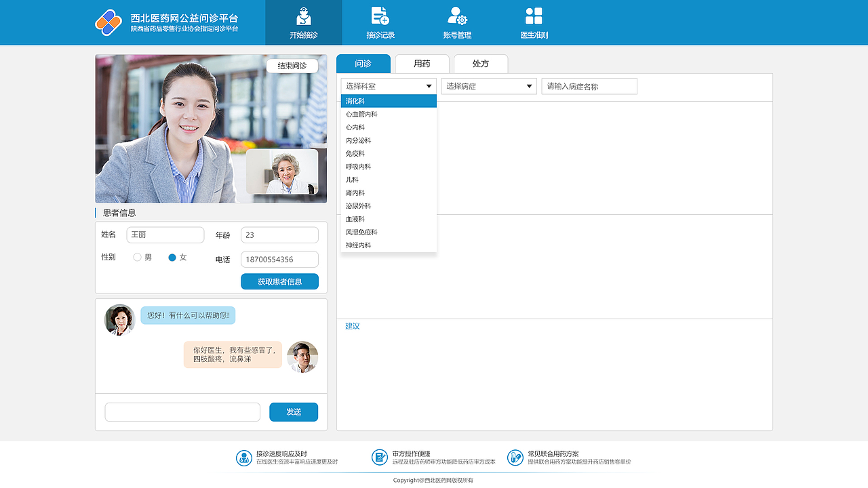Click the platform logo icon
Viewport: 868px width, 488px height.
[x=108, y=22]
